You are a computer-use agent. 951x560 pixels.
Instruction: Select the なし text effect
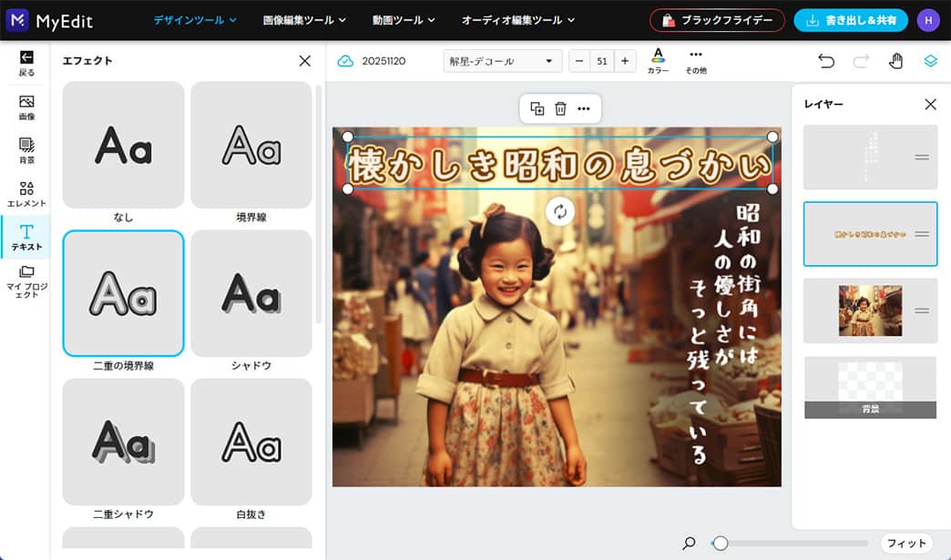[123, 145]
